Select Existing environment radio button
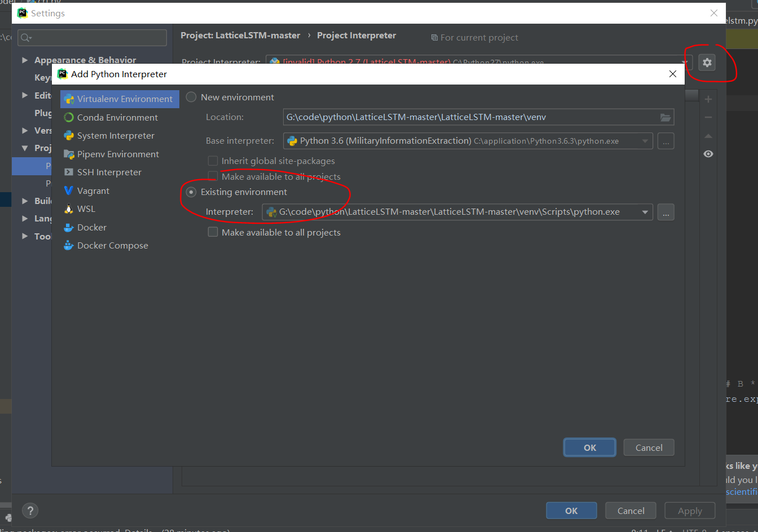 [x=192, y=192]
